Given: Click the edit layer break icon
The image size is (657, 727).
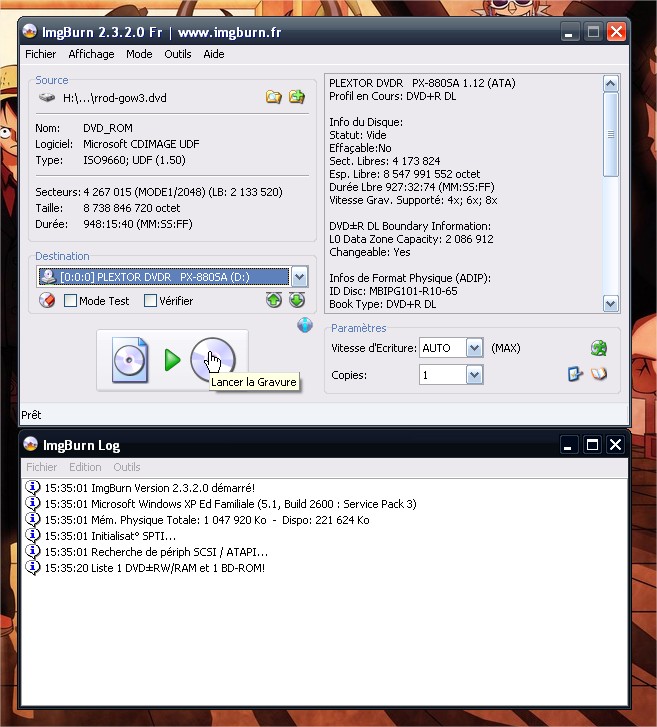Looking at the screenshot, I should [x=575, y=374].
